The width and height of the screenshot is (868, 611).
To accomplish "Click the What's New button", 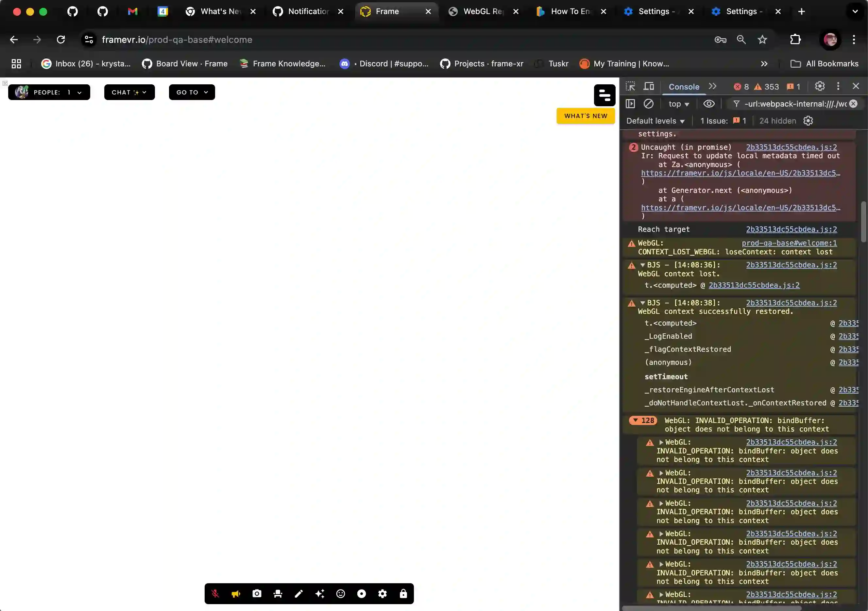I will click(585, 116).
